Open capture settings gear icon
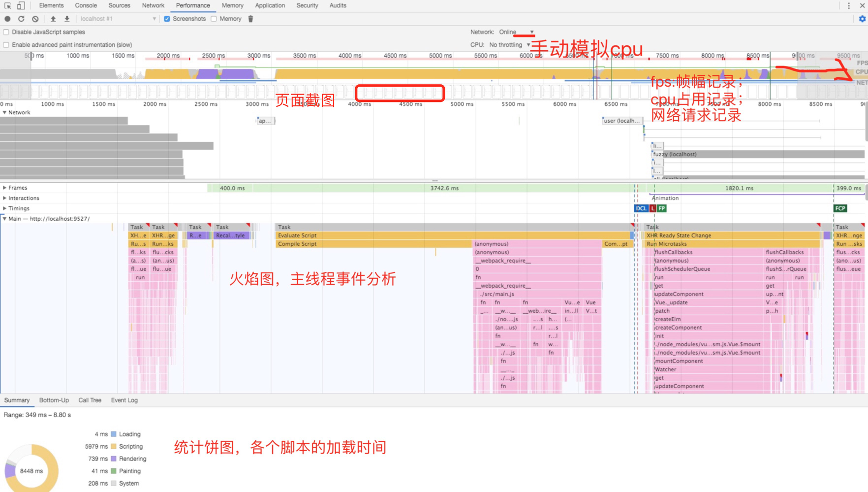The height and width of the screenshot is (492, 868). tap(862, 19)
